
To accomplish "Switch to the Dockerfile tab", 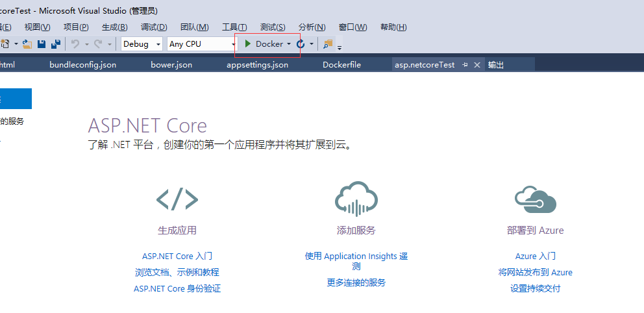I will click(x=341, y=65).
